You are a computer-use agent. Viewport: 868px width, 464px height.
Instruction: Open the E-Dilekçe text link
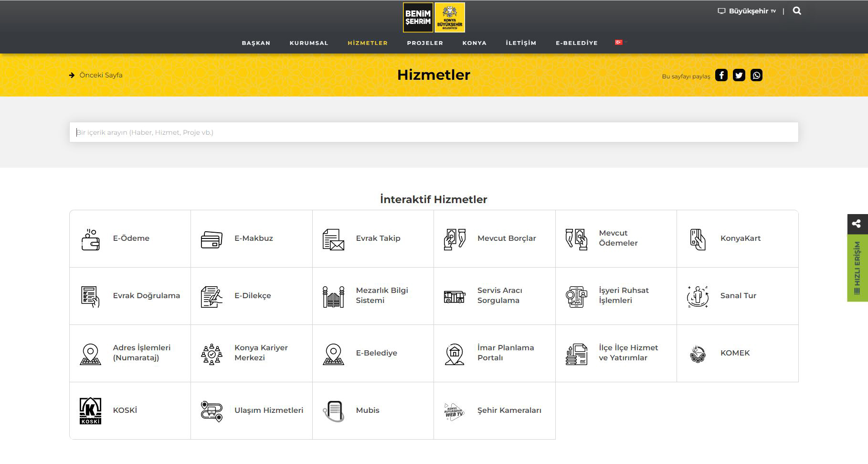click(x=252, y=296)
